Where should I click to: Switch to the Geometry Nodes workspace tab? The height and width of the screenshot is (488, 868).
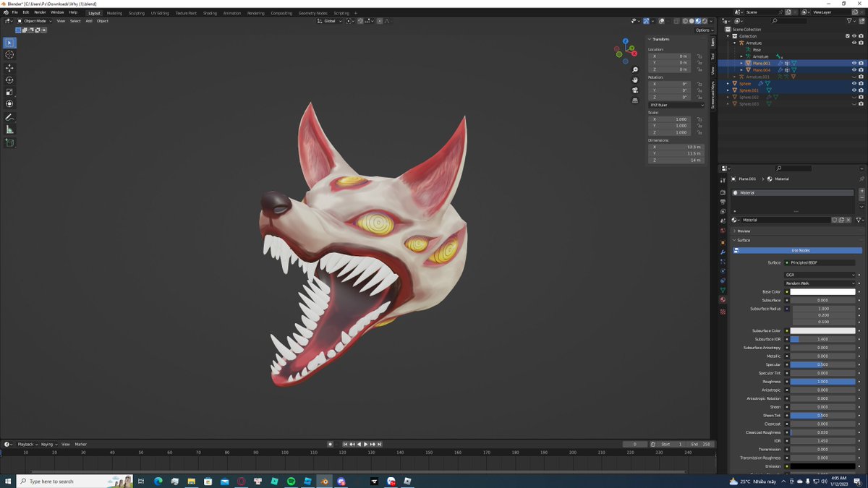pos(312,13)
